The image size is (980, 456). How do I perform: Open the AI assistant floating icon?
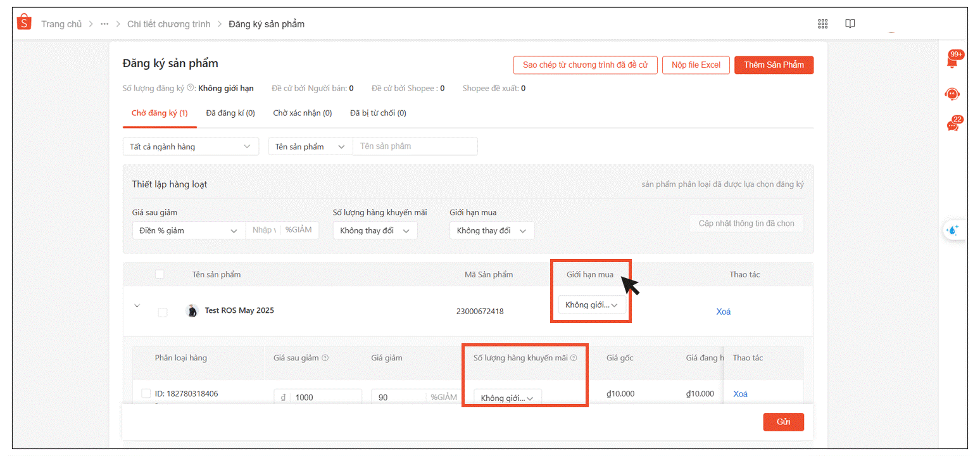point(953,231)
